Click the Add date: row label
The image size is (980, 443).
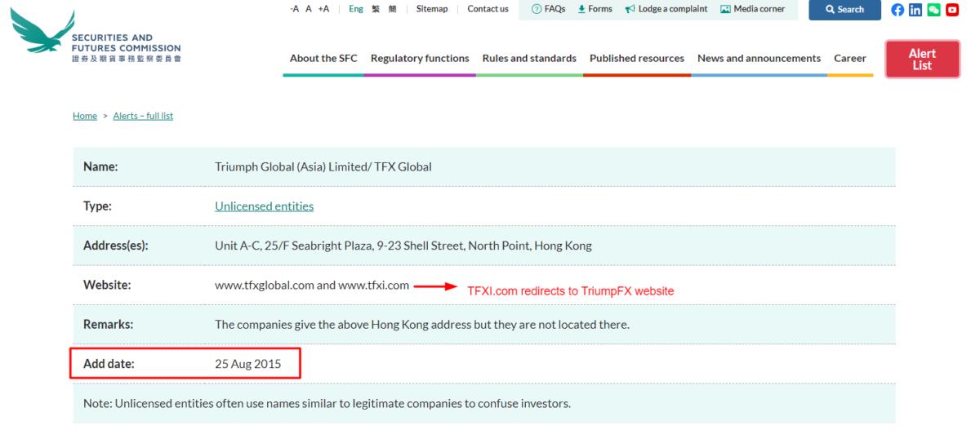(x=109, y=364)
